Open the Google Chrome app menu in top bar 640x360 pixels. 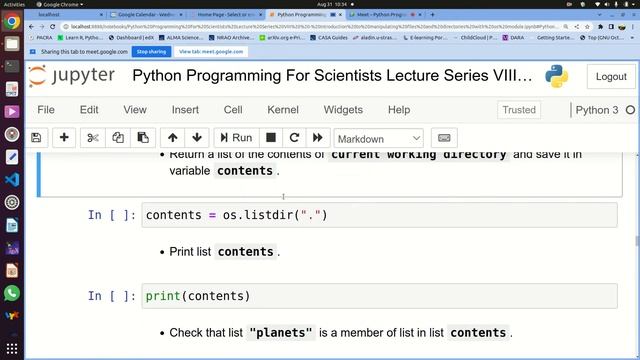pos(60,4)
